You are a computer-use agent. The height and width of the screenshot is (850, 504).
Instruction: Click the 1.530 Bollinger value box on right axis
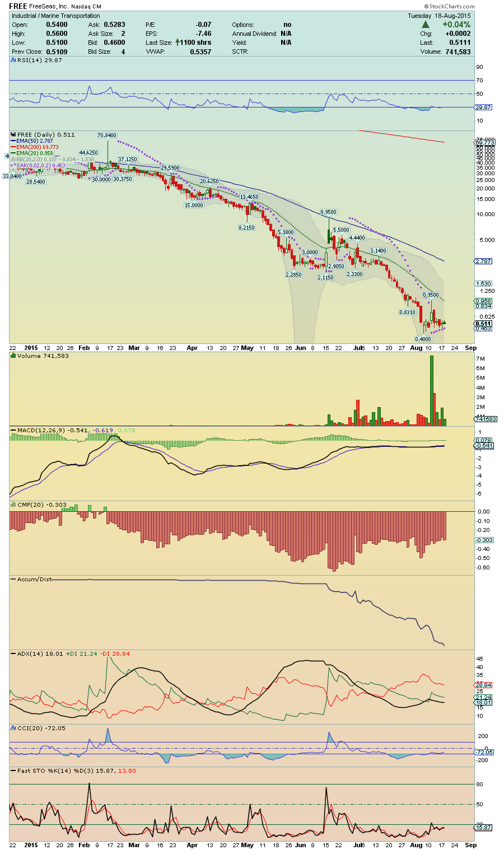[483, 284]
